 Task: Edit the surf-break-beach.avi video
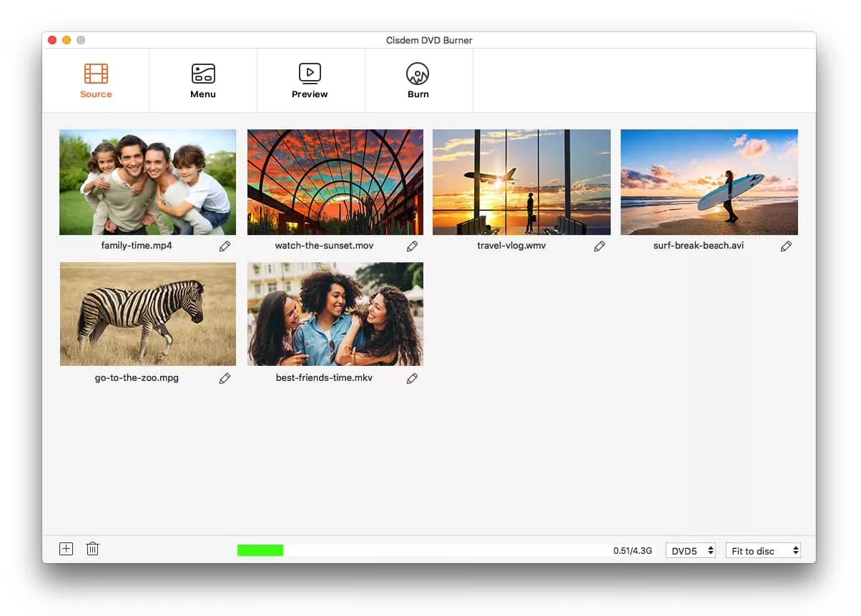click(786, 246)
